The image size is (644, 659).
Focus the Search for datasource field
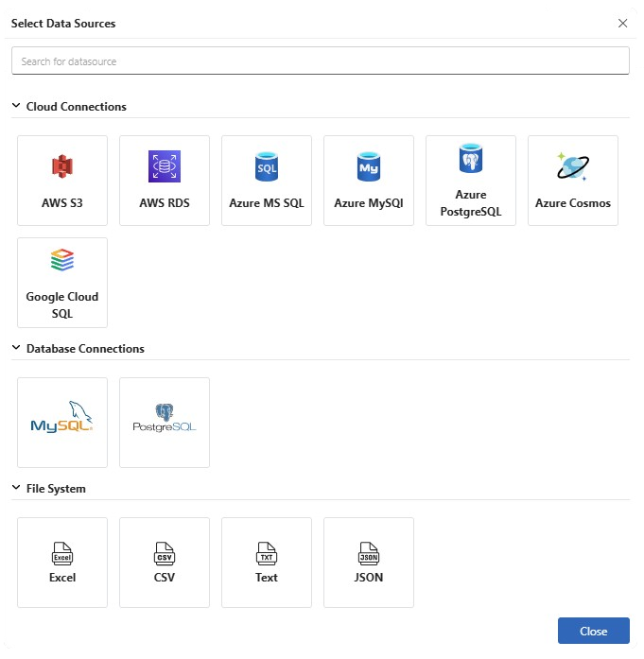point(321,61)
